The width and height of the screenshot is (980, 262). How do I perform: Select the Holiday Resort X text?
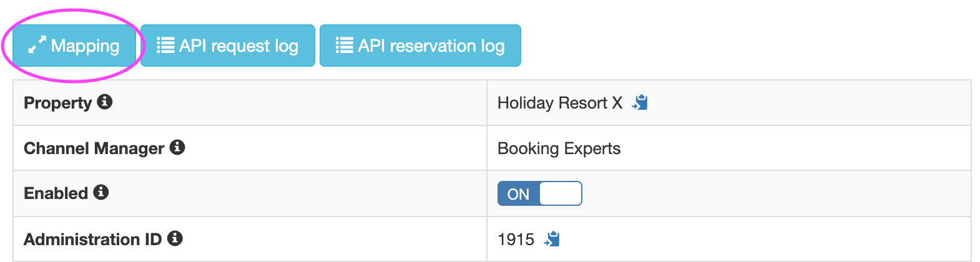[x=560, y=103]
